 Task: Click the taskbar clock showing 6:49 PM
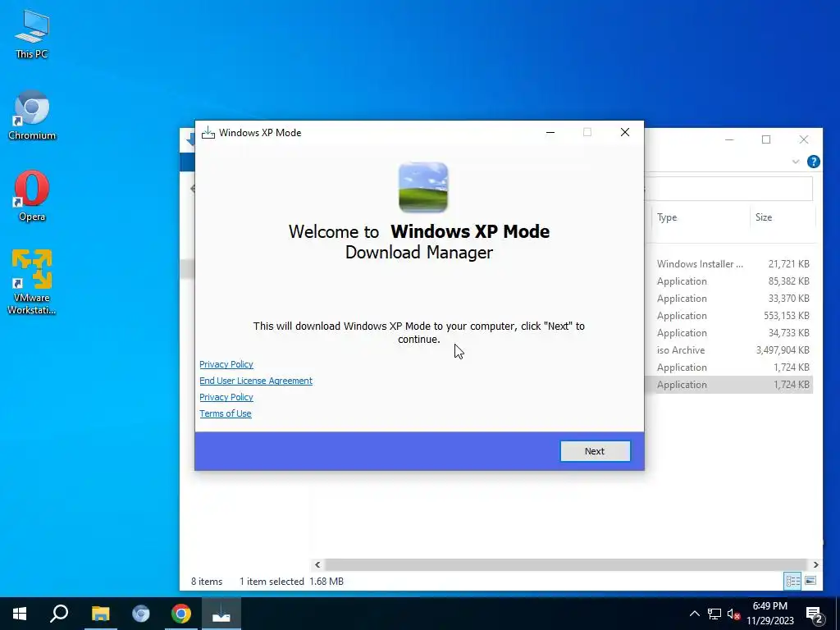pos(769,614)
